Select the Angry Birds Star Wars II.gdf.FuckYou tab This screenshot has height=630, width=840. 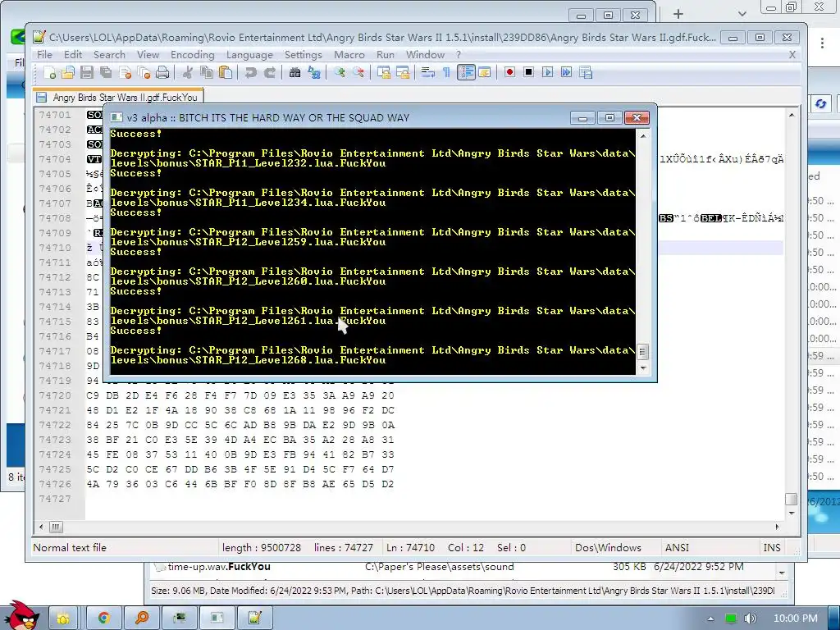tap(118, 97)
